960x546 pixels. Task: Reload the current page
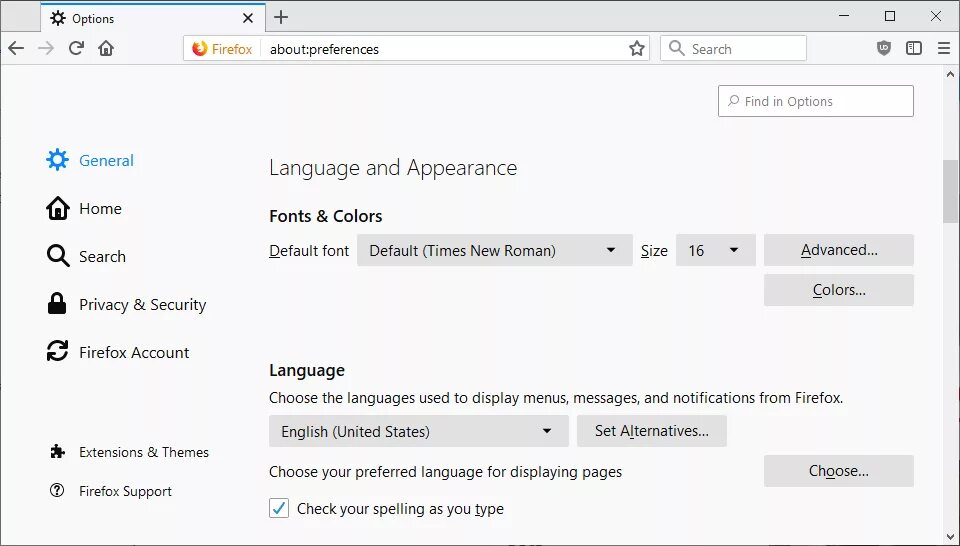pyautogui.click(x=76, y=48)
